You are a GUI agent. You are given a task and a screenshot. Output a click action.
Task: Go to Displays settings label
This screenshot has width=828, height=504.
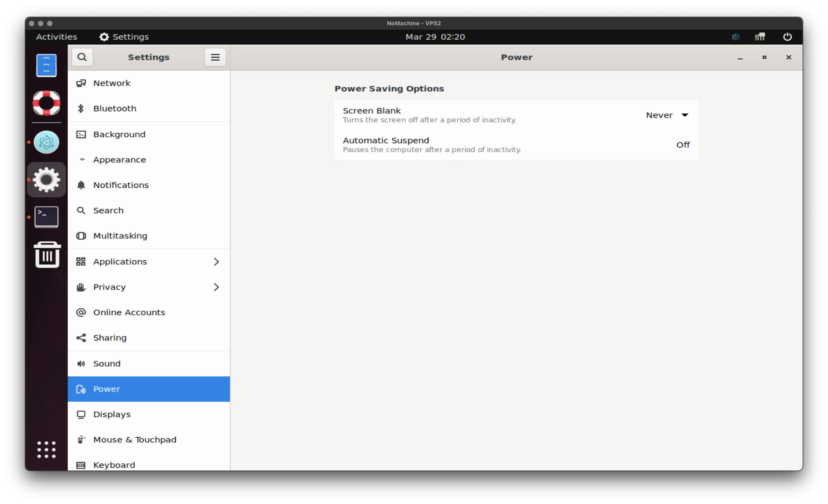[x=112, y=415]
